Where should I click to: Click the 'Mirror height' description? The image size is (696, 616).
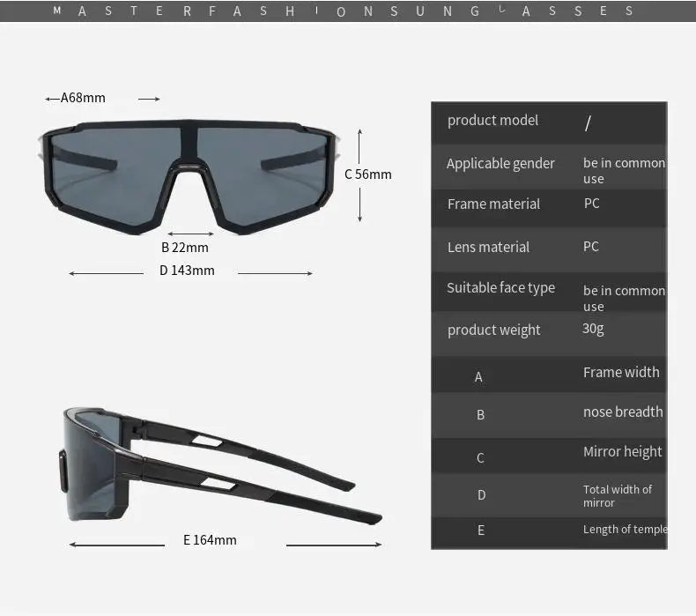[x=622, y=452]
